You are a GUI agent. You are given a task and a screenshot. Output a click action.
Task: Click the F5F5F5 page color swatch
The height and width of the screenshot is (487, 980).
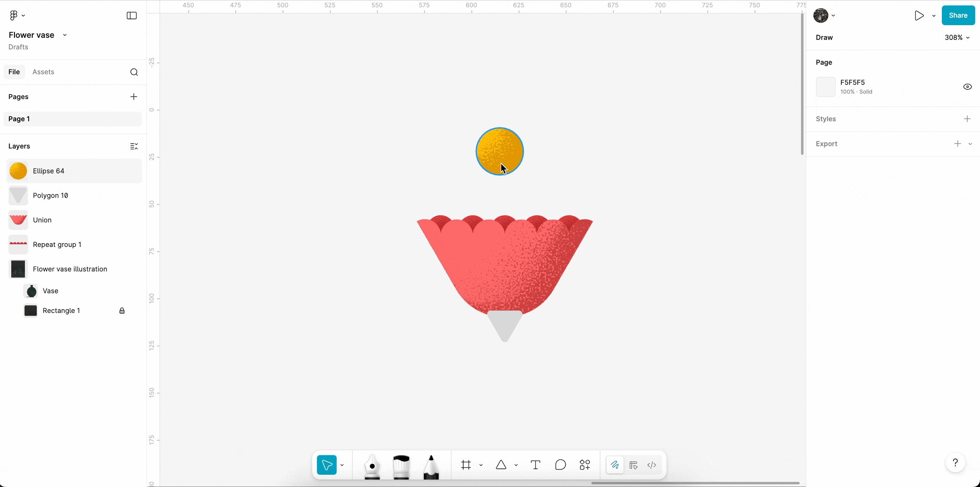(825, 87)
